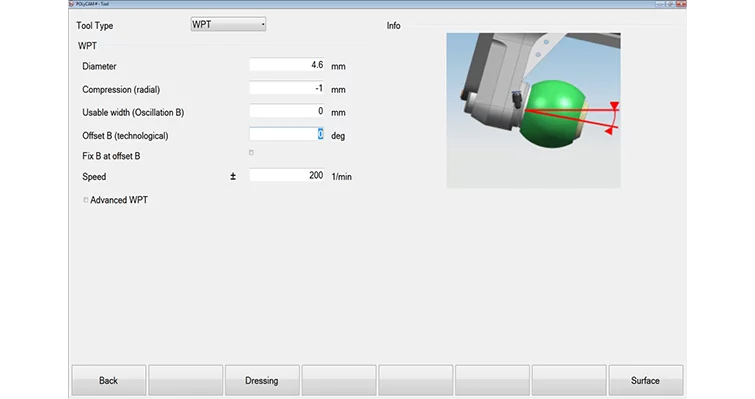Click the plus-minus symbol beside Speed
The height and width of the screenshot is (399, 755).
pyautogui.click(x=233, y=177)
